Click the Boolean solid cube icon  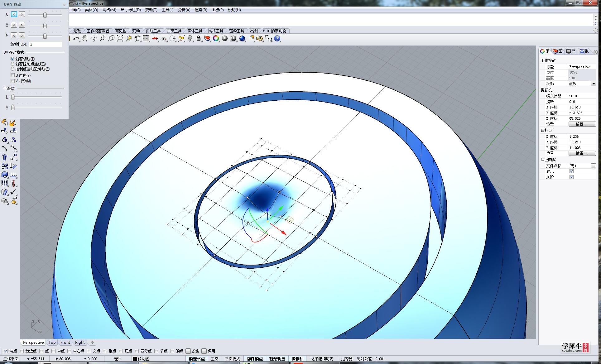(5, 175)
